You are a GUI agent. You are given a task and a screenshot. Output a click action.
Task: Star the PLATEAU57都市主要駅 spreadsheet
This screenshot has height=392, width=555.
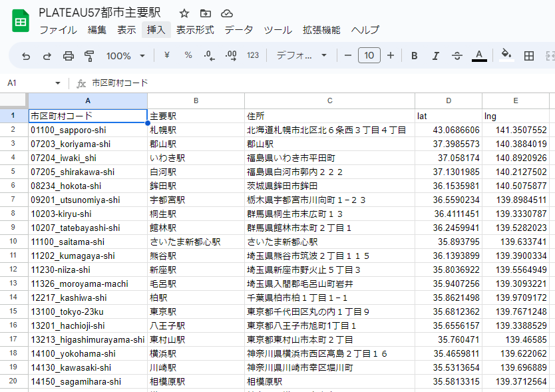(184, 13)
